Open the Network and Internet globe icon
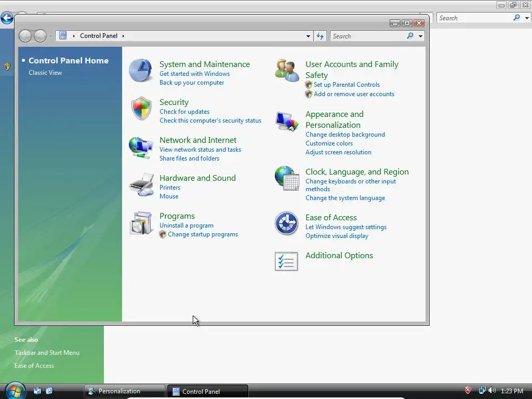 coord(141,148)
